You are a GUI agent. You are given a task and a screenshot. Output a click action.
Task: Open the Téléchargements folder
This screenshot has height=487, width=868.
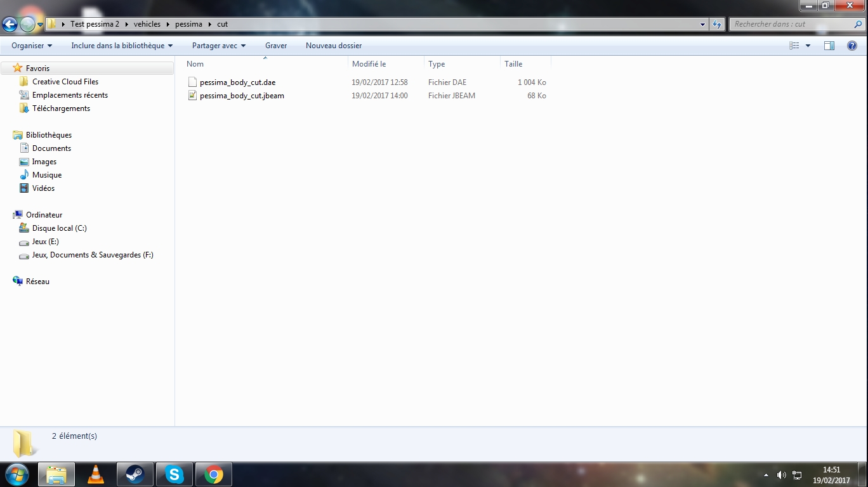click(x=61, y=108)
